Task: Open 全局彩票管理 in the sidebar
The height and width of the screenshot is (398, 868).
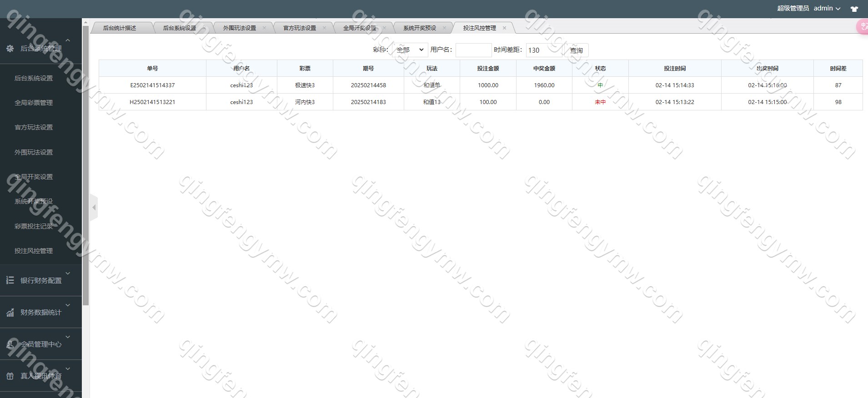Action: [x=34, y=103]
